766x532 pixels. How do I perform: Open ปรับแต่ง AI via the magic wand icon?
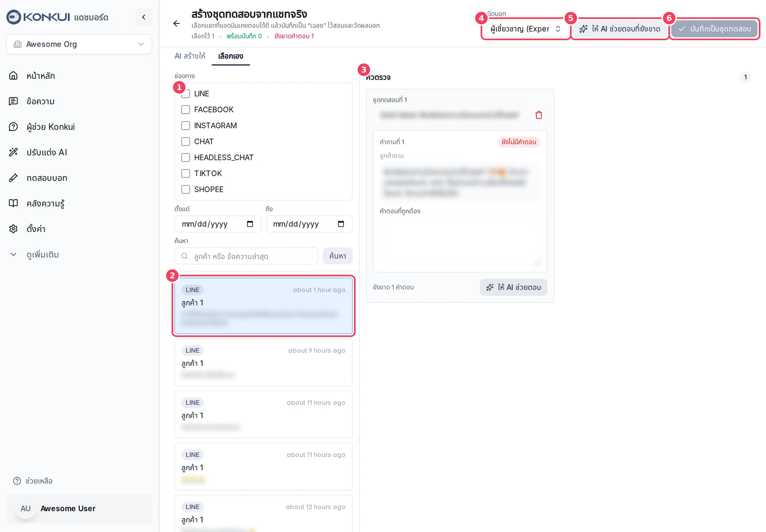coord(13,152)
